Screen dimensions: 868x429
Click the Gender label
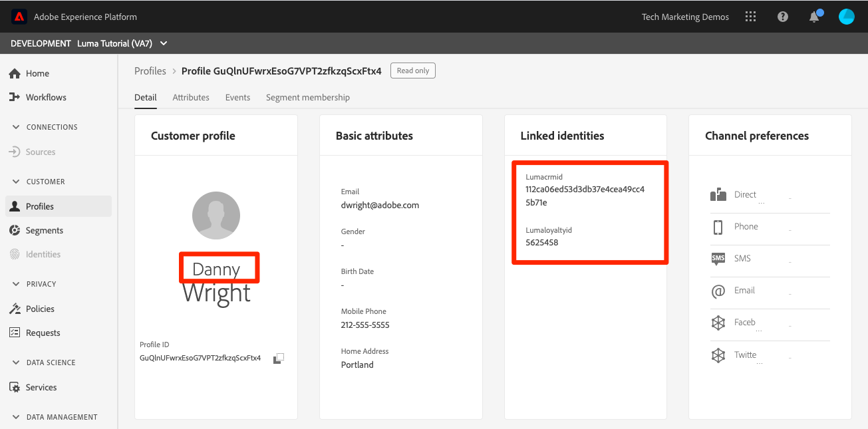(x=353, y=231)
